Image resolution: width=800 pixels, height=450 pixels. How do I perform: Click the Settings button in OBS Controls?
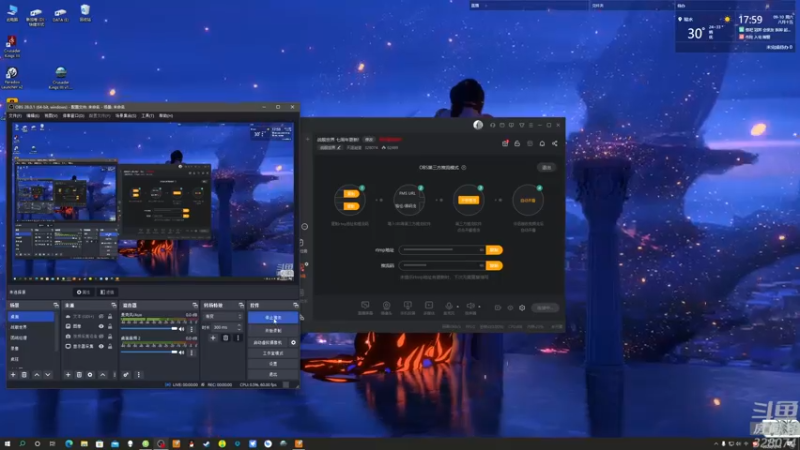click(x=273, y=364)
